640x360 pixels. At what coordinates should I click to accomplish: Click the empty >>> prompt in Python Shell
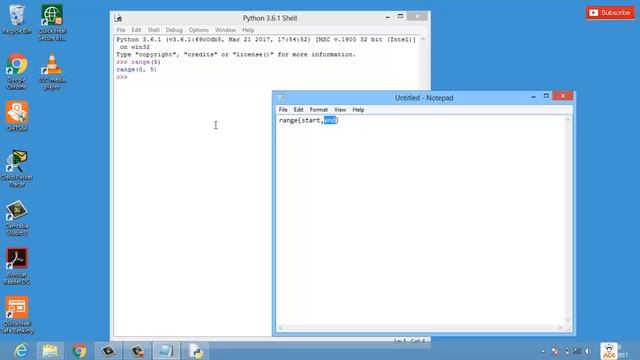click(x=122, y=77)
